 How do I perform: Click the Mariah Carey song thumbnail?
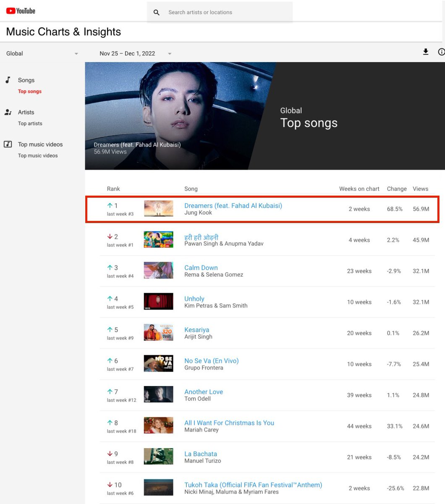(159, 426)
